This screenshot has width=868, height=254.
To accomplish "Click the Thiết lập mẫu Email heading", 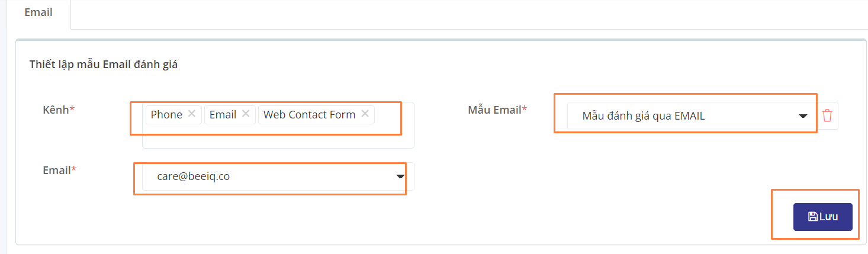I will tap(104, 65).
